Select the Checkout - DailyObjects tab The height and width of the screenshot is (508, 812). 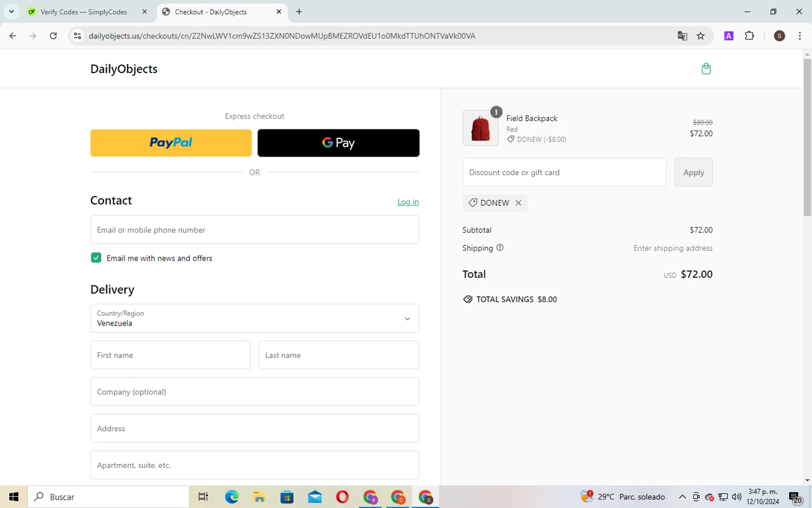pyautogui.click(x=211, y=12)
